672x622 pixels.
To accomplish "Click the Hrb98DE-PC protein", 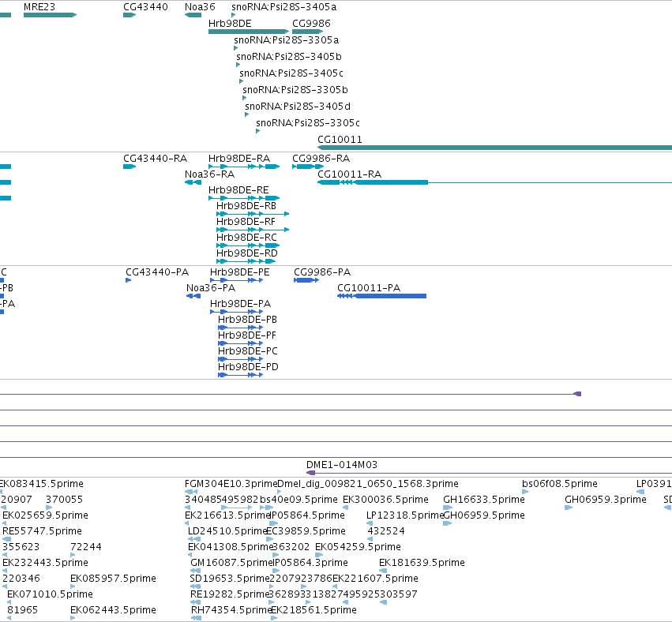I will (x=240, y=359).
